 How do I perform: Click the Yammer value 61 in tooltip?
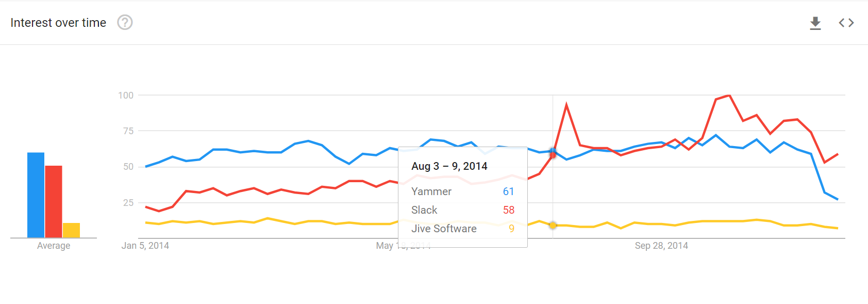(x=508, y=191)
